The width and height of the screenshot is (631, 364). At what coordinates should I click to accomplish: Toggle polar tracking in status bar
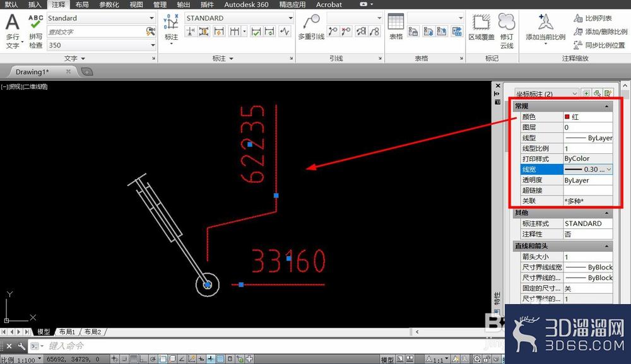(x=153, y=359)
